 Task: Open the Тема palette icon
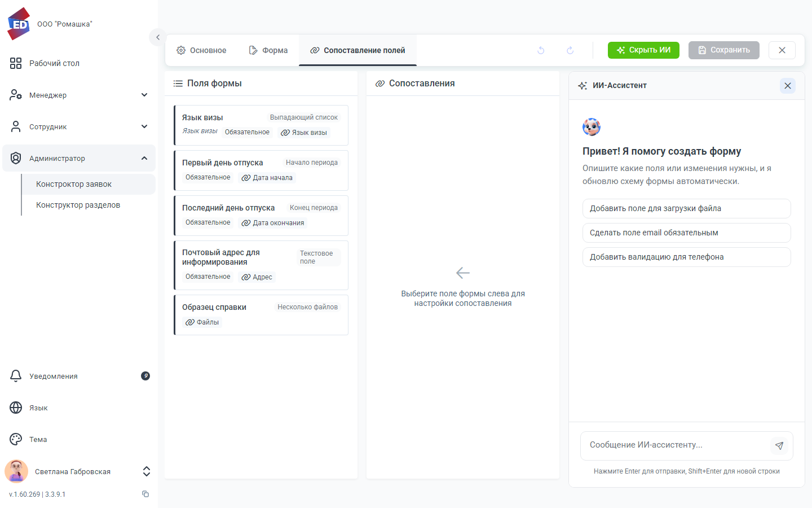point(16,439)
